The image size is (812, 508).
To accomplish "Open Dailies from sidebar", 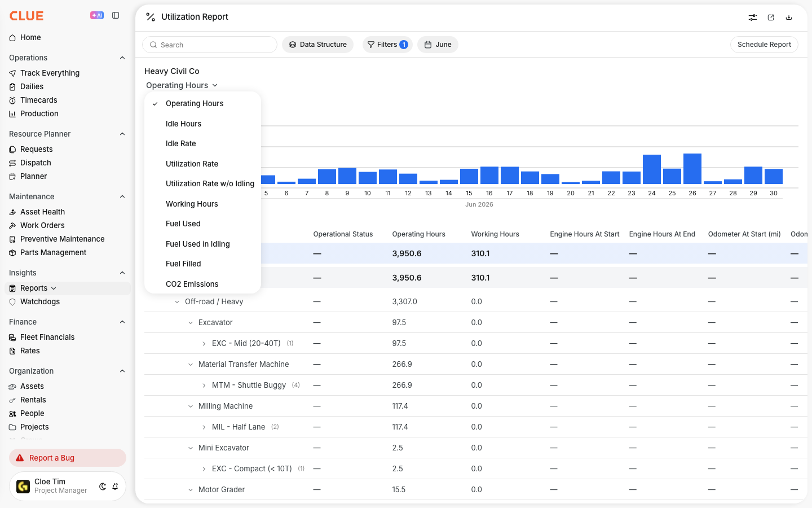I will 32,86.
